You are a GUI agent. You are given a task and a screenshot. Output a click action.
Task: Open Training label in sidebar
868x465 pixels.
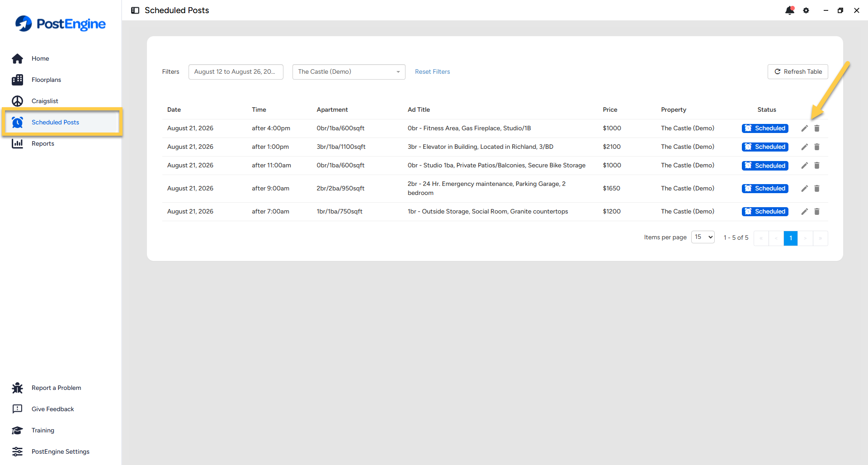point(43,430)
